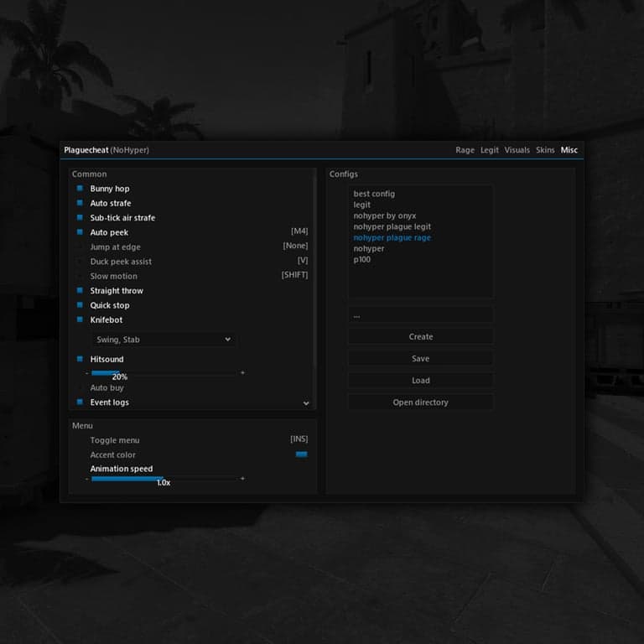Image resolution: width=644 pixels, height=644 pixels.
Task: Click the config name input field
Action: pyautogui.click(x=421, y=316)
